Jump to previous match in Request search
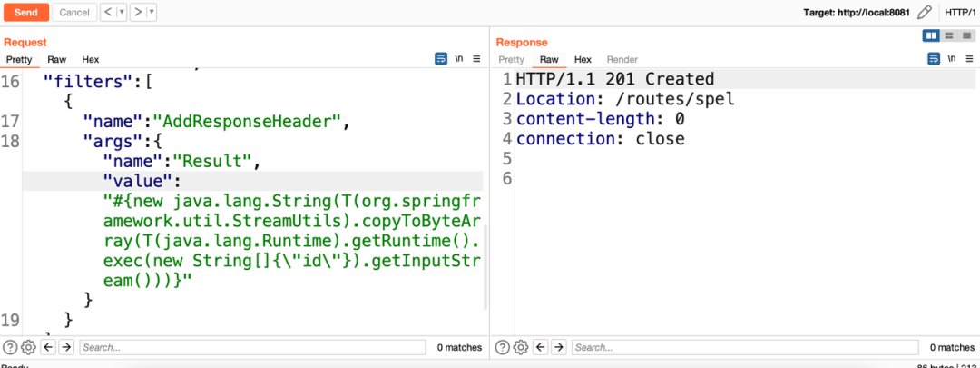This screenshot has height=368, width=980. tap(48, 347)
